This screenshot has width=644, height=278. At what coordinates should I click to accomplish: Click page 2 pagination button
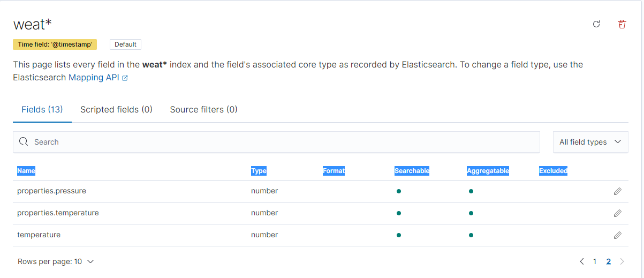tap(609, 261)
